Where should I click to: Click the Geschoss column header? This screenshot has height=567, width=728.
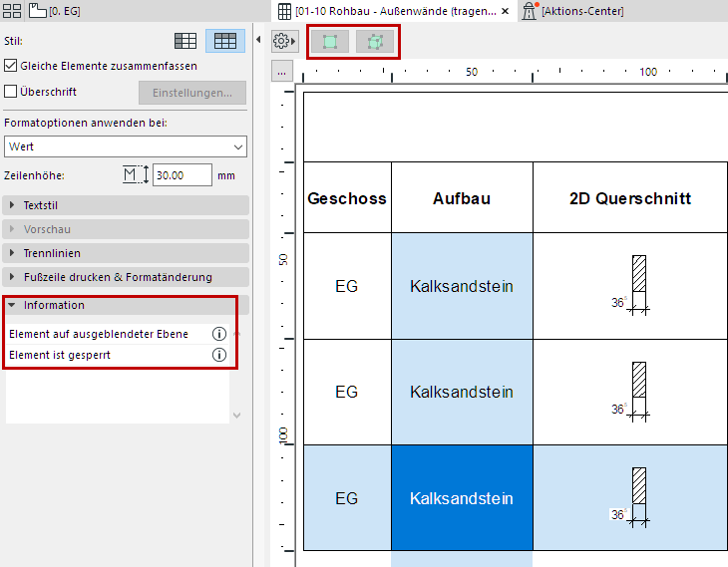(347, 197)
